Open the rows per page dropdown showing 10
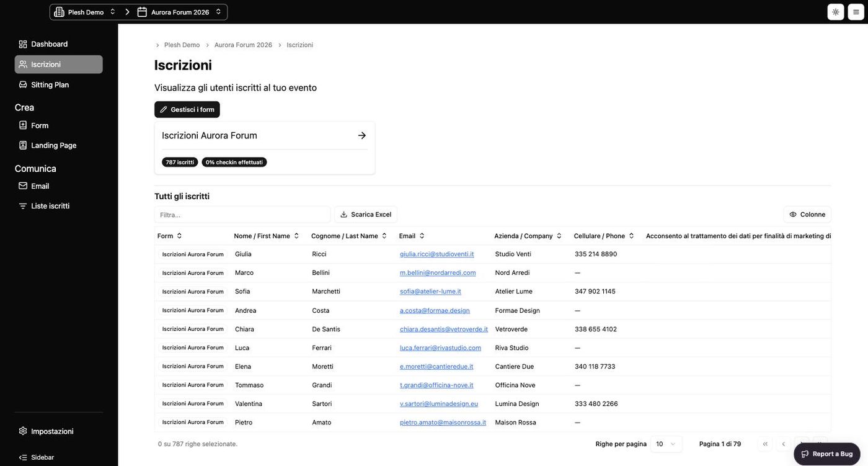The height and width of the screenshot is (466, 868). (x=666, y=444)
